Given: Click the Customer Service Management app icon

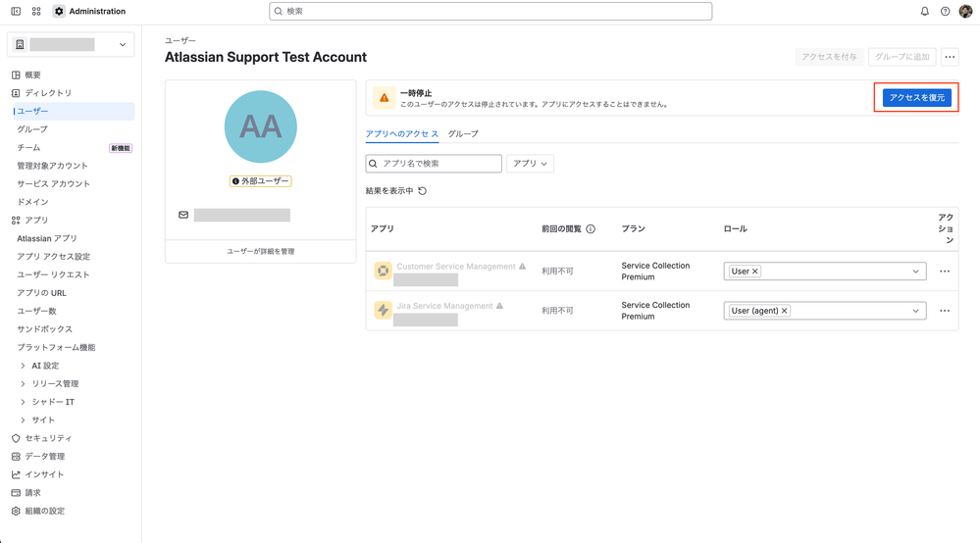Looking at the screenshot, I should tap(383, 271).
